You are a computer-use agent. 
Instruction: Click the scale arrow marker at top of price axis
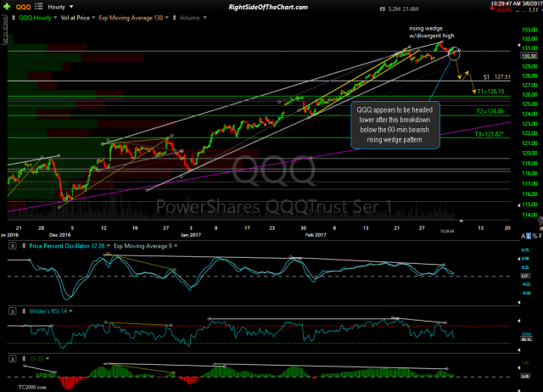pos(518,45)
